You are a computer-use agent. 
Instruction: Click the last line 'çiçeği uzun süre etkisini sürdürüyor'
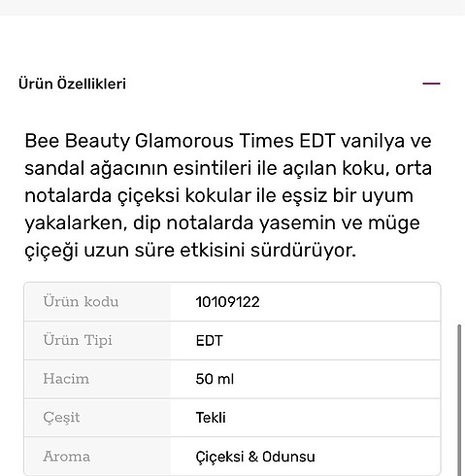[x=190, y=251]
